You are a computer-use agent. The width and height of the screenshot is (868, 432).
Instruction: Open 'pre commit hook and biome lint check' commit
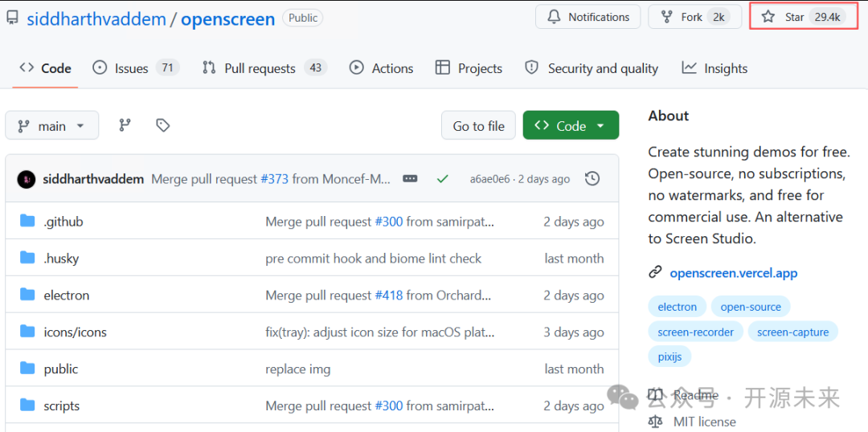pyautogui.click(x=374, y=259)
